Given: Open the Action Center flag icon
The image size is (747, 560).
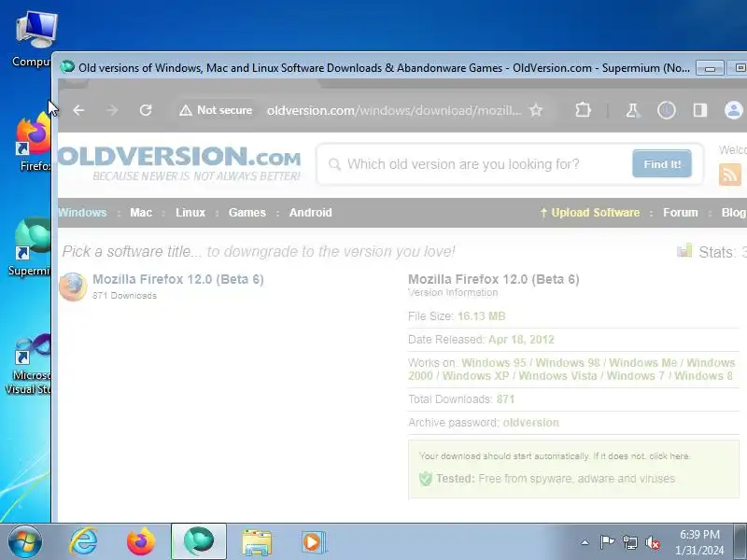Looking at the screenshot, I should click(607, 542).
